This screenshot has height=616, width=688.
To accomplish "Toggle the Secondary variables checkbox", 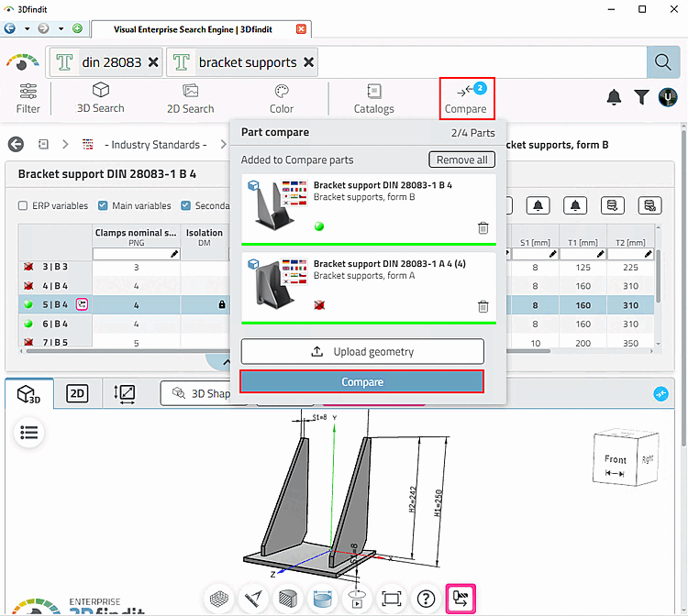I will coord(186,206).
